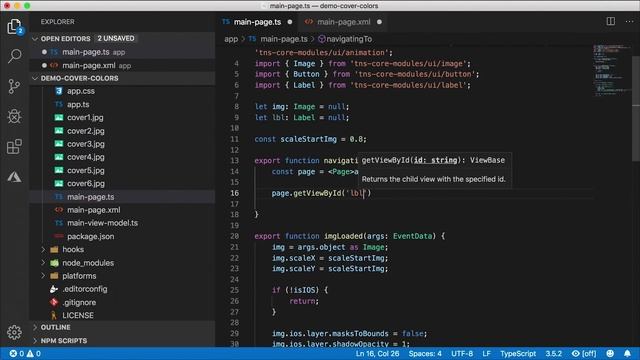Viewport: 640px width, 360px height.
Task: Click the LICENSE file icon
Action: tap(54, 316)
